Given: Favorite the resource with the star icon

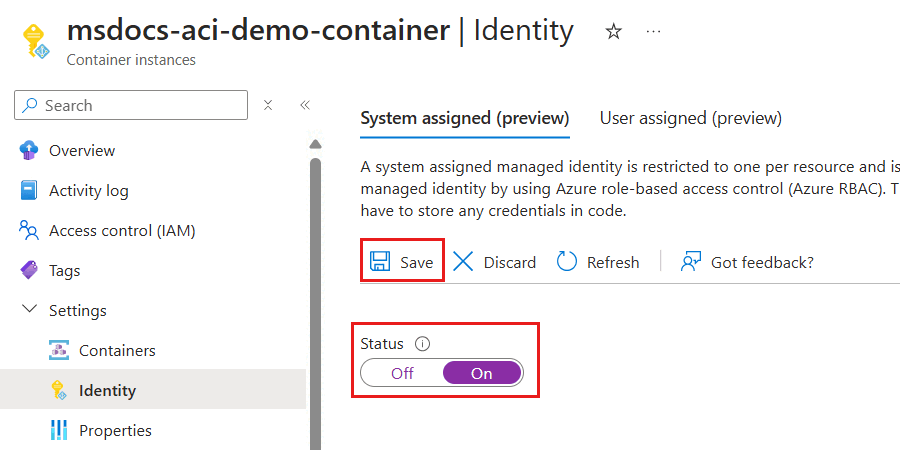Looking at the screenshot, I should (x=614, y=32).
